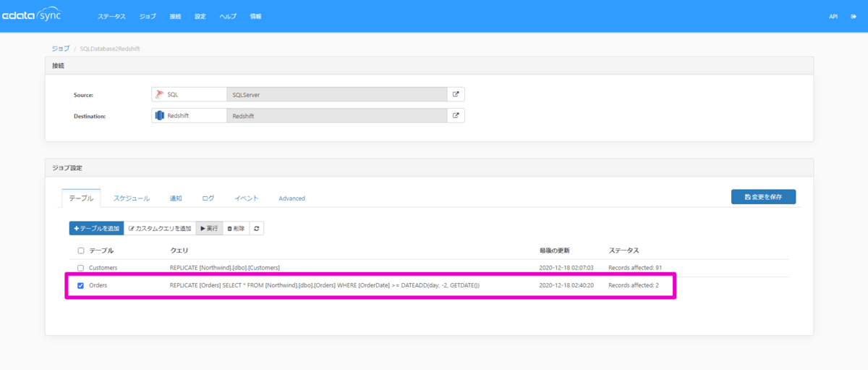868x370 pixels.
Task: Open the ジョブ menu in top navigation
Action: pos(148,16)
